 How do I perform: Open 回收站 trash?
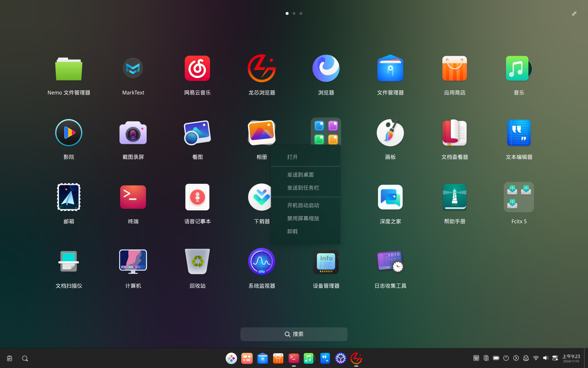tap(197, 262)
